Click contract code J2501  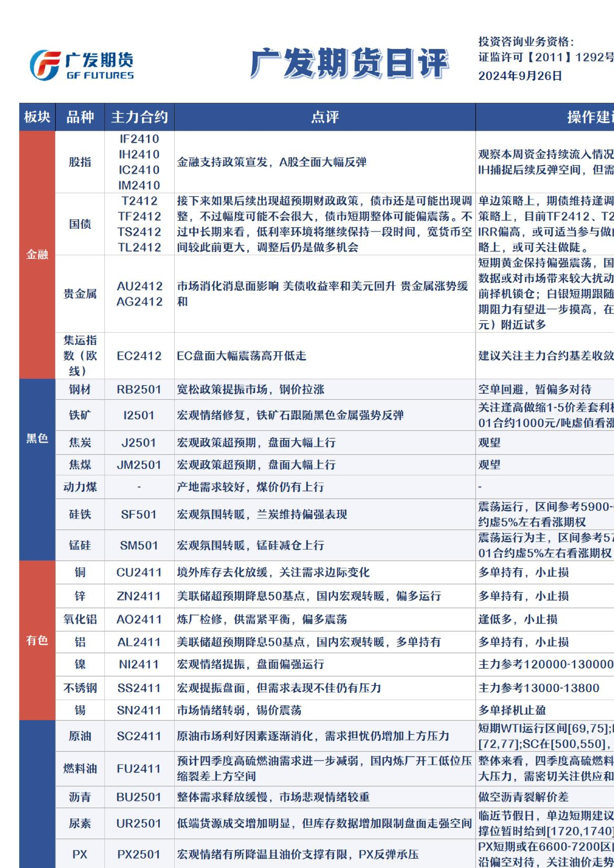click(x=139, y=443)
